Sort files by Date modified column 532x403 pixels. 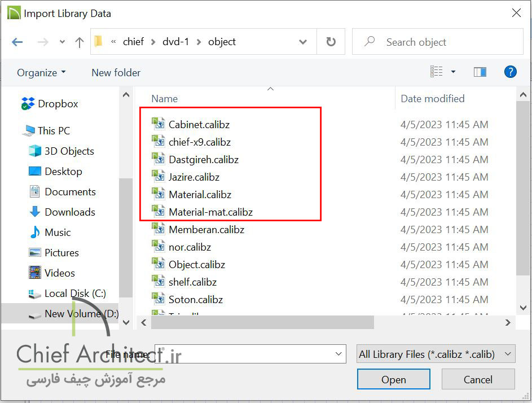click(432, 98)
